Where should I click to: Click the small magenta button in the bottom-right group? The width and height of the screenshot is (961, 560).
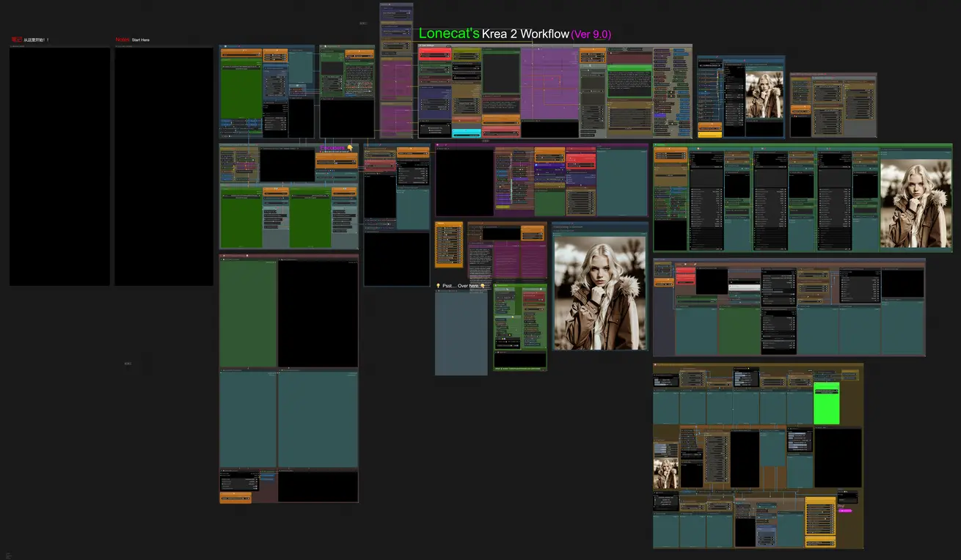[844, 510]
